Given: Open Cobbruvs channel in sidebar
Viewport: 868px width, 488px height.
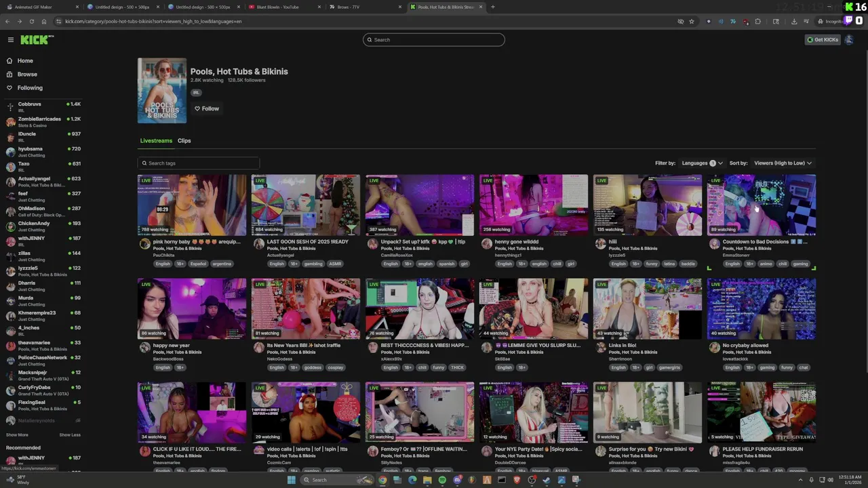Looking at the screenshot, I should (x=43, y=107).
